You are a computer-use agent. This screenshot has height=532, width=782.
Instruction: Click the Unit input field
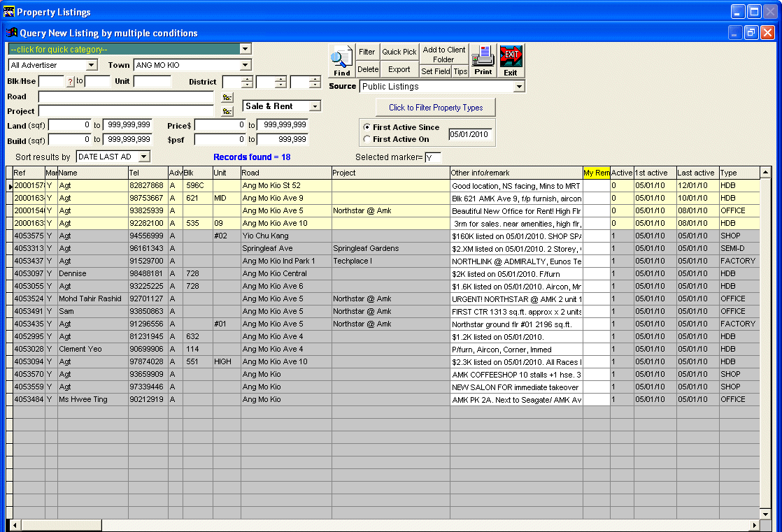(152, 81)
